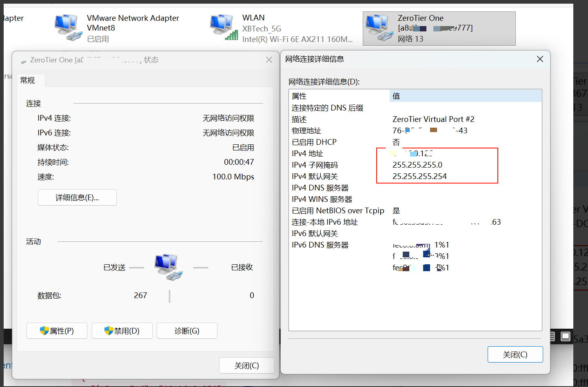Screen dimensions: 588x387
Task: Click the 属性 column header
Action: 339,96
